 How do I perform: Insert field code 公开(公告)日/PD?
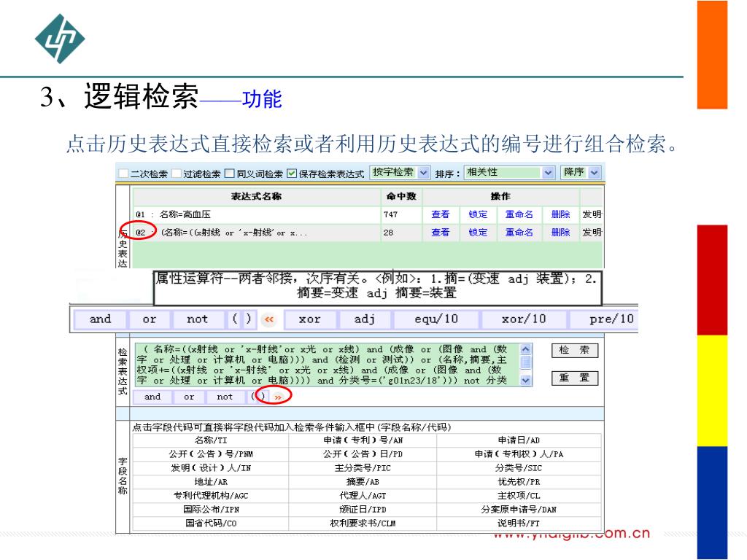pos(363,454)
